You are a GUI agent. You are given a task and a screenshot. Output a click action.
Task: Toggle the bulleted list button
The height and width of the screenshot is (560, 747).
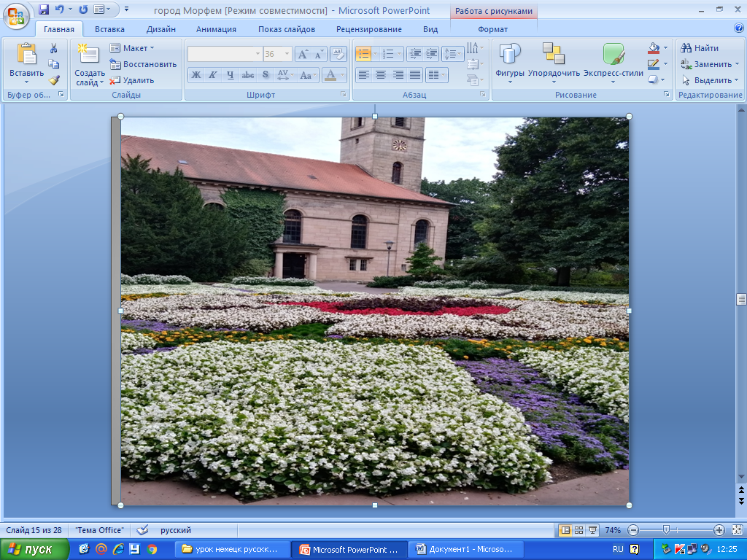tap(363, 54)
